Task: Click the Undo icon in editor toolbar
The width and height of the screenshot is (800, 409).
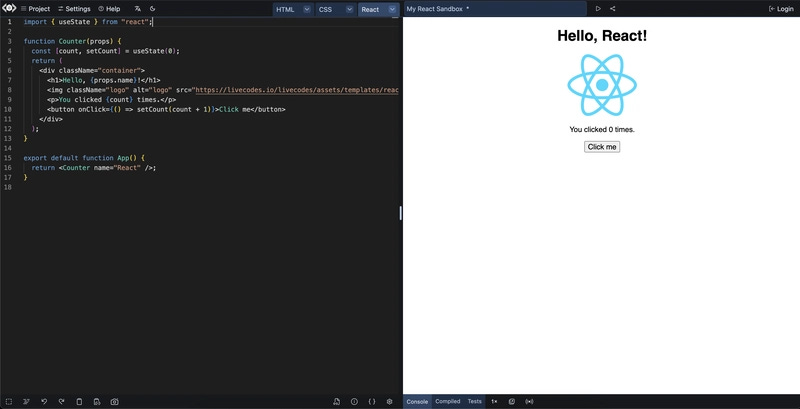Action: pos(44,402)
